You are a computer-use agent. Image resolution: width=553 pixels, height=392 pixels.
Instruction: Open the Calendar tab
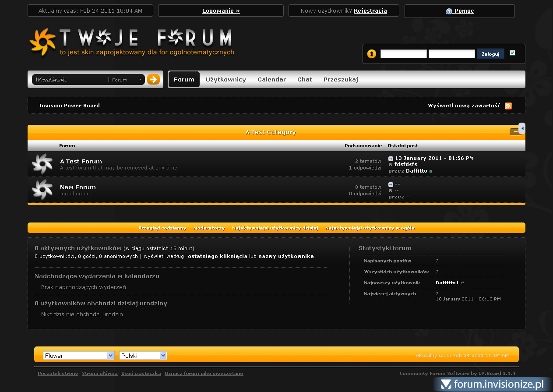click(271, 79)
